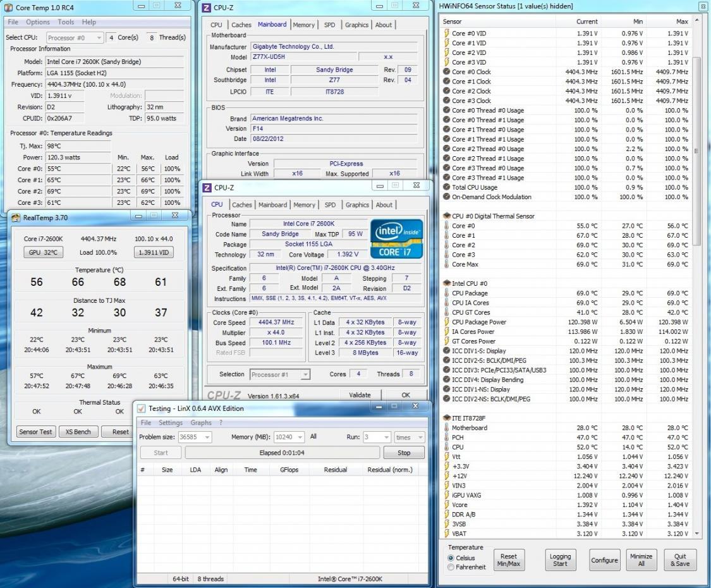
Task: Click the LinX title bar checkmark icon
Action: click(x=142, y=408)
